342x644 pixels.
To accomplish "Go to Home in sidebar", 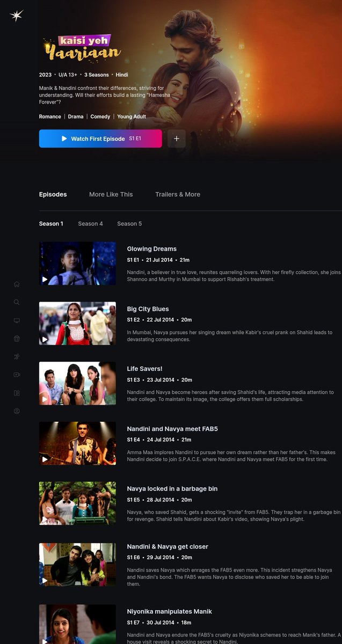I will (17, 284).
